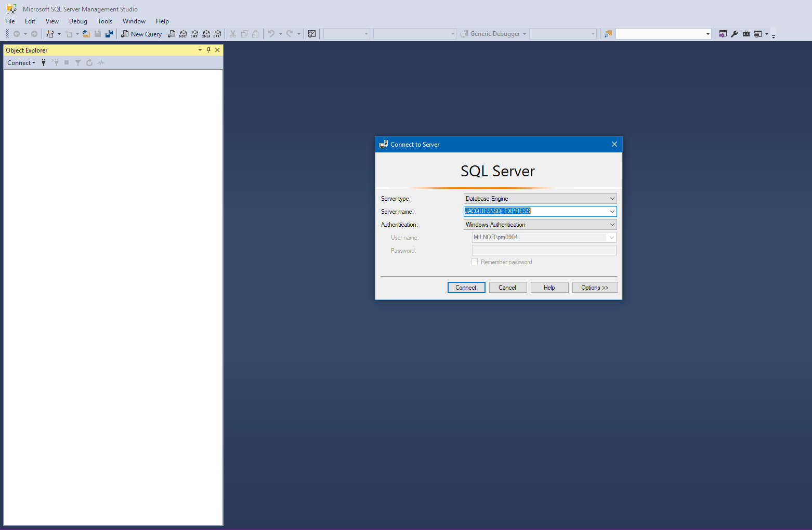Expand the Server type dropdown

pos(612,199)
